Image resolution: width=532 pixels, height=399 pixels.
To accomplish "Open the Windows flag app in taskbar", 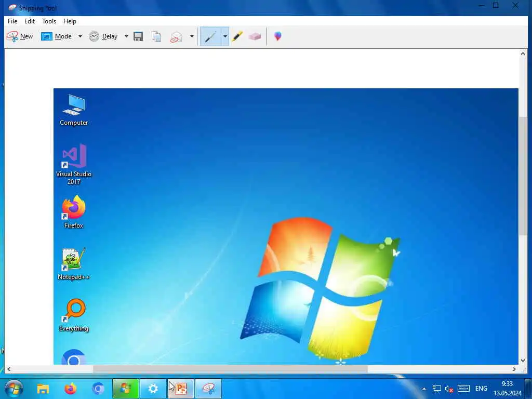I will pos(126,389).
